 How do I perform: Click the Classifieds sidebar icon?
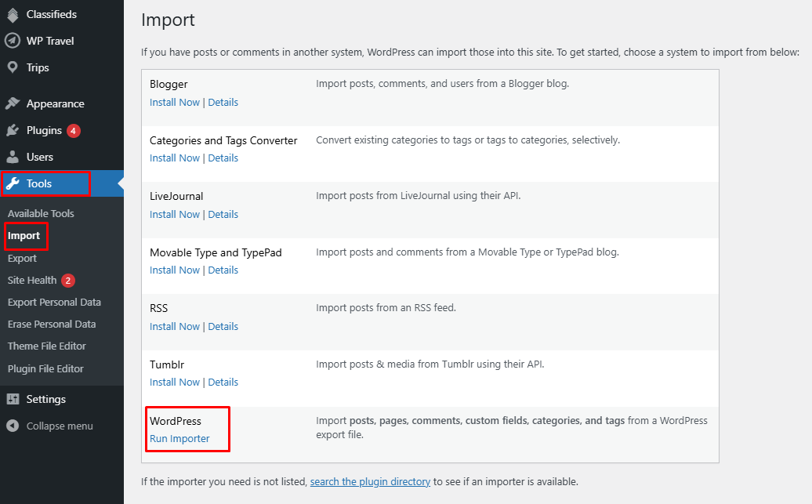coord(13,14)
